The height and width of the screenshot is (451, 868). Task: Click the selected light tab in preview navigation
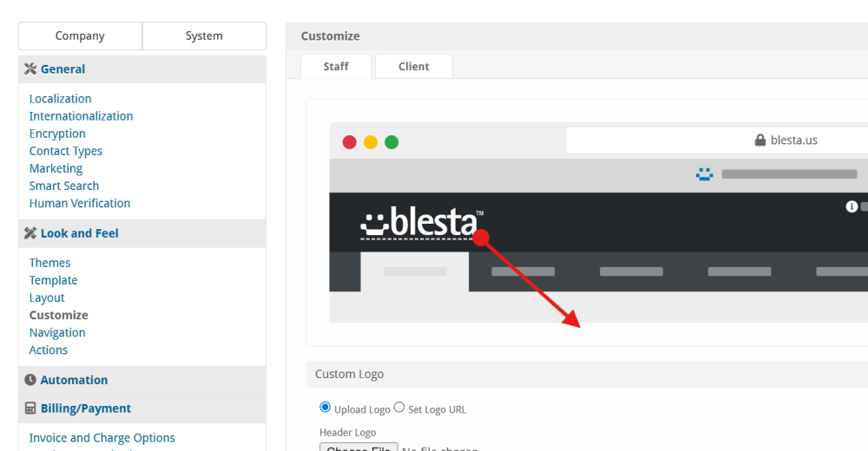click(415, 271)
